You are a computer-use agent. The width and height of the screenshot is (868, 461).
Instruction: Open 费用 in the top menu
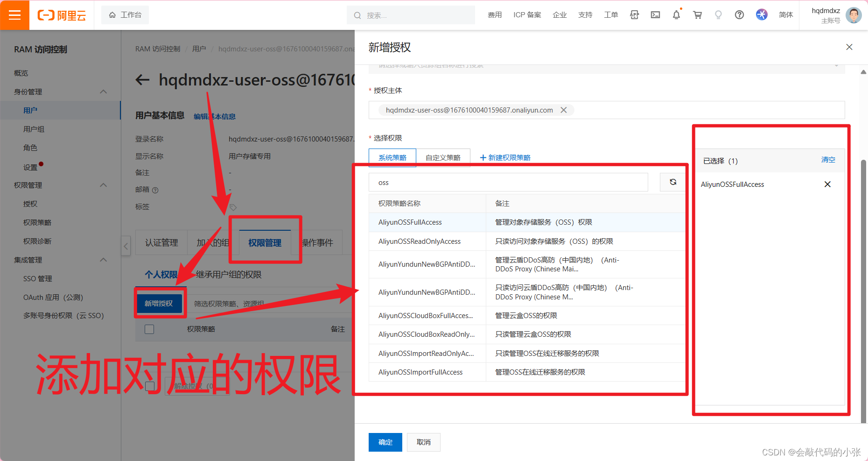[495, 15]
